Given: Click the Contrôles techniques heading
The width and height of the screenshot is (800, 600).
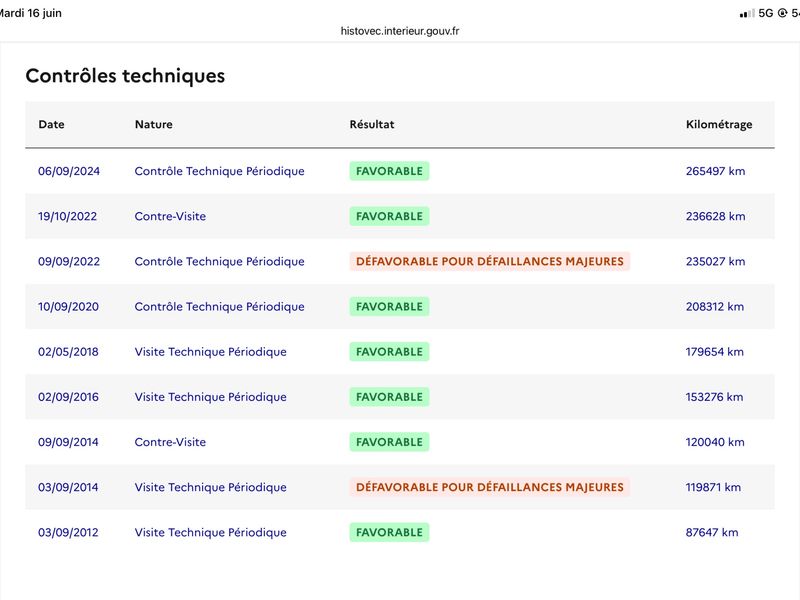Looking at the screenshot, I should pyautogui.click(x=125, y=76).
